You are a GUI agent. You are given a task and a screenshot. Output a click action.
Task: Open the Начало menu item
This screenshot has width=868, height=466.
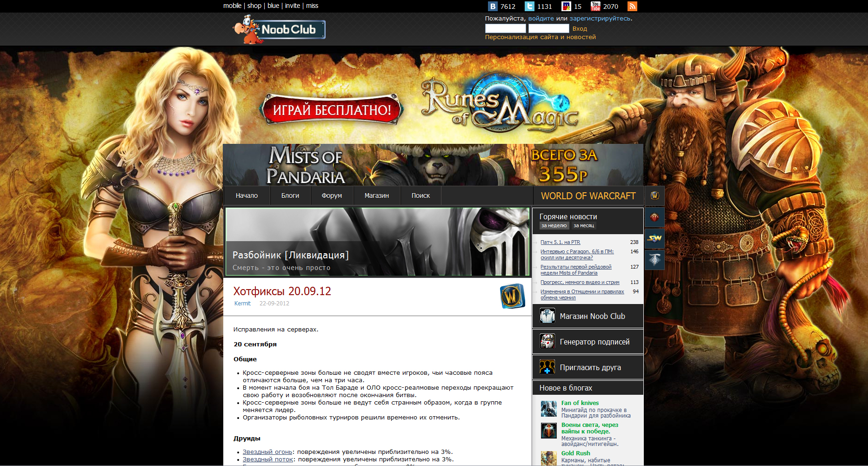coord(247,196)
